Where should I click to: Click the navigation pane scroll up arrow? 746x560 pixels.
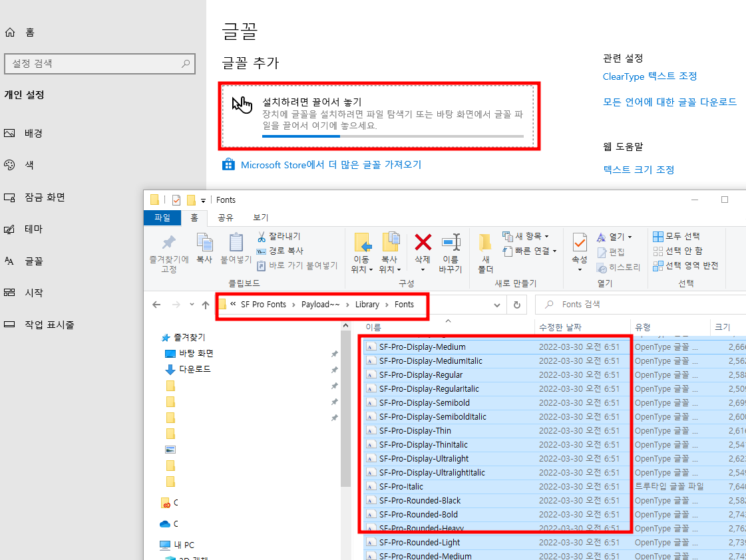[346, 326]
